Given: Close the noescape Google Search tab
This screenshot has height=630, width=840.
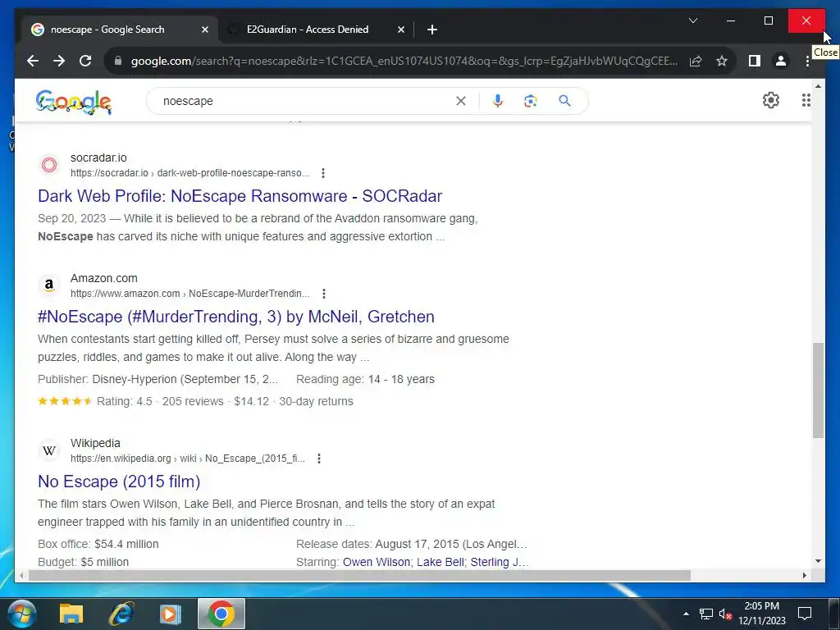Looking at the screenshot, I should click(204, 30).
